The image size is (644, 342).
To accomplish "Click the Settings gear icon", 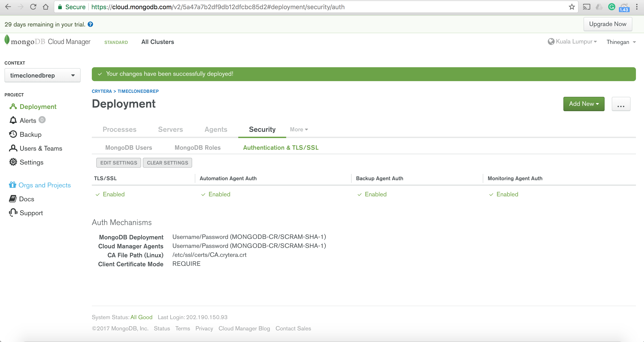I will point(13,162).
